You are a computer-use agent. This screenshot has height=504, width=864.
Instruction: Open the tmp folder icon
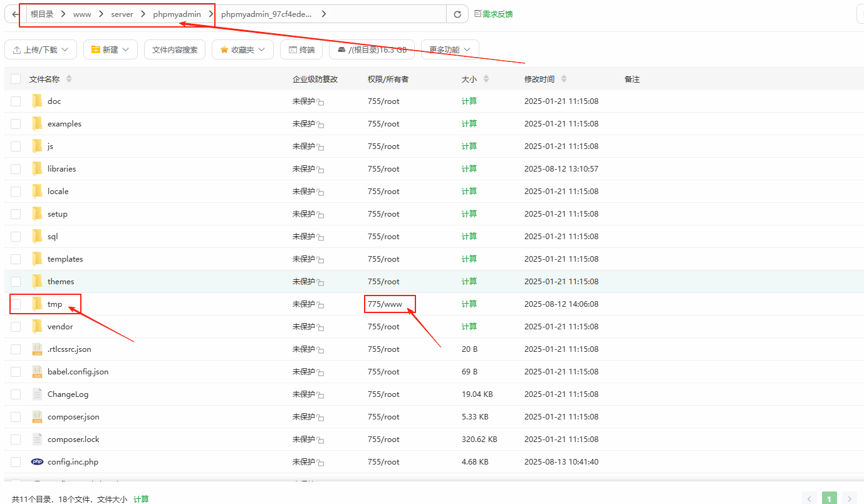[37, 304]
